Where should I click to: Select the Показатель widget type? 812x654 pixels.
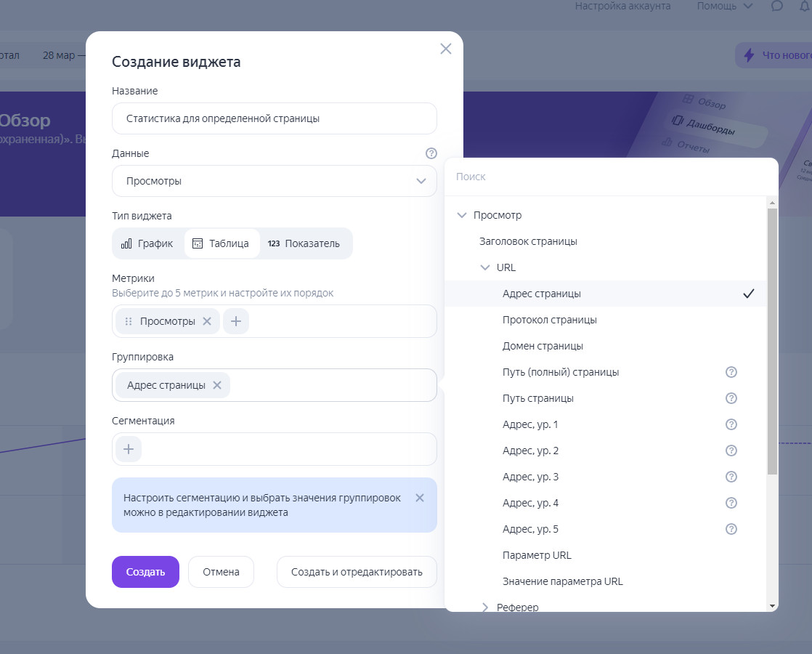point(304,243)
